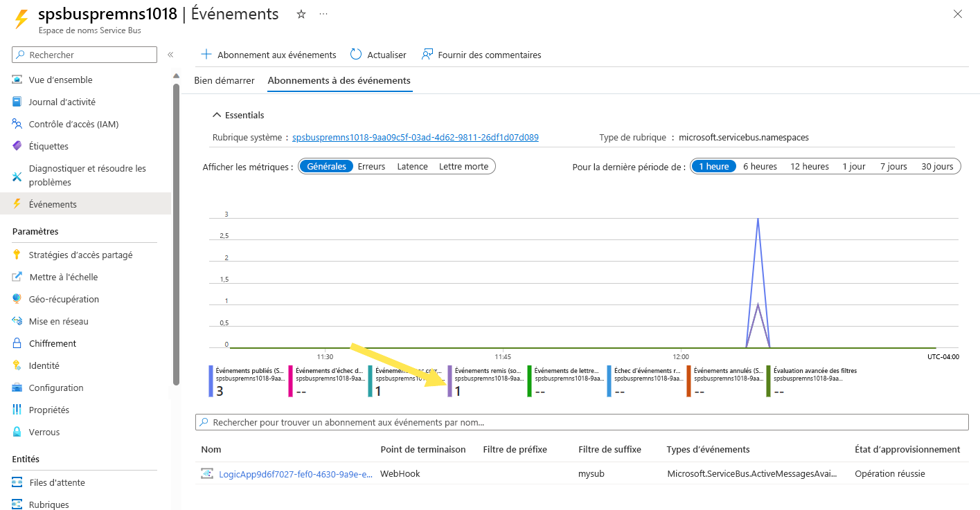The height and width of the screenshot is (510, 980).
Task: Click the Contrôle d'accès (IAM) icon
Action: [x=17, y=124]
